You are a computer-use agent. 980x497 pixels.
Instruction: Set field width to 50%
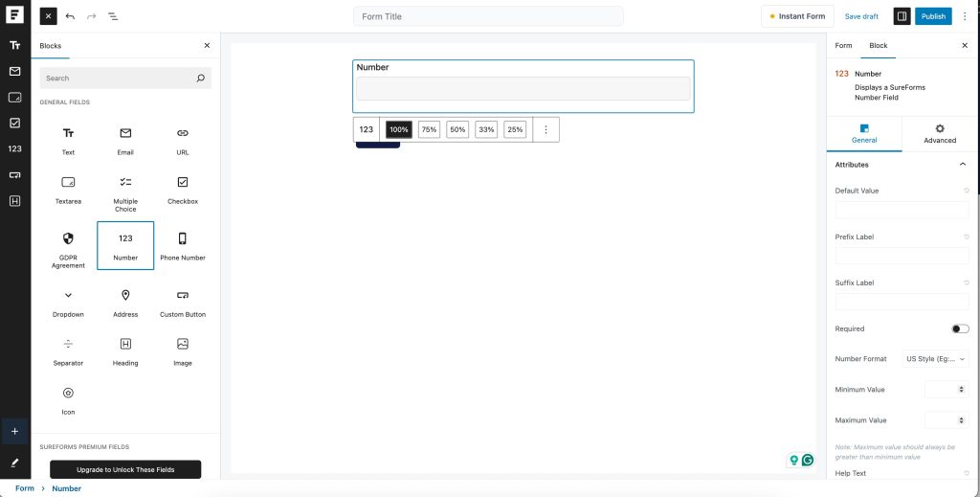click(457, 129)
